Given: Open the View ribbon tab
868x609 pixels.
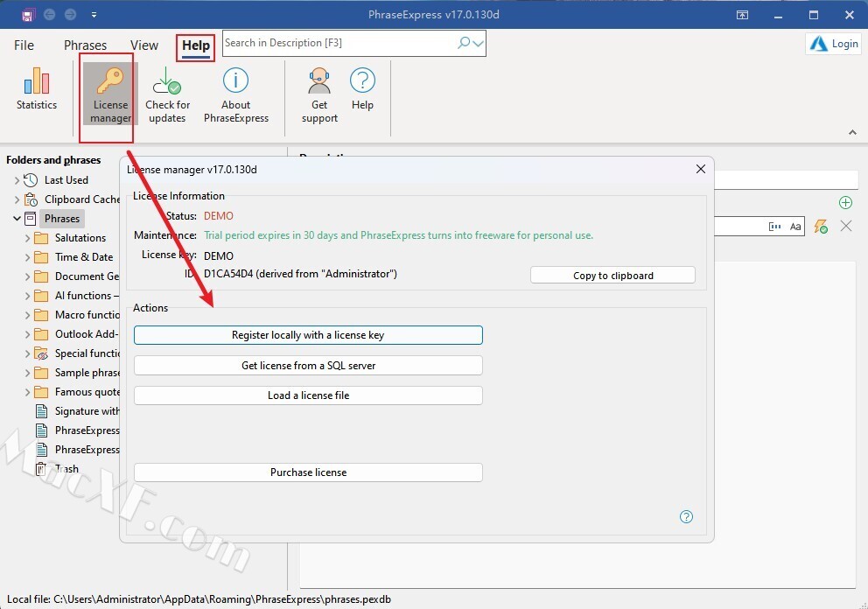Looking at the screenshot, I should click(x=143, y=45).
